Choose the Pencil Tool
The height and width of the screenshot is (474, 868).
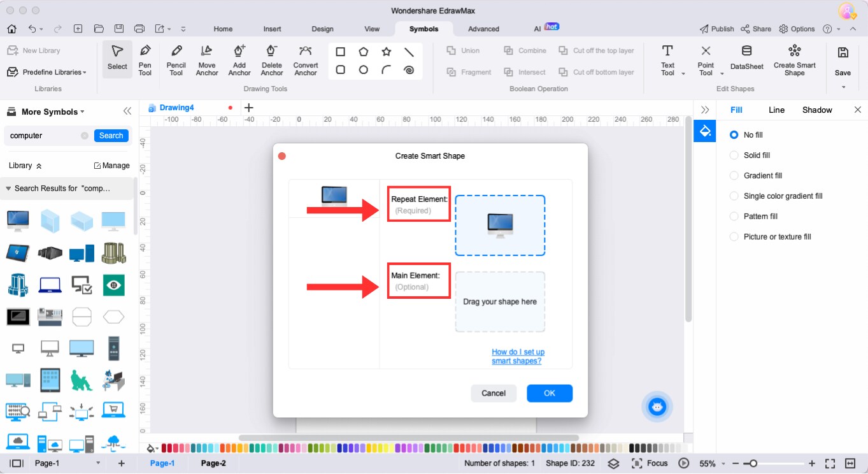coord(176,60)
